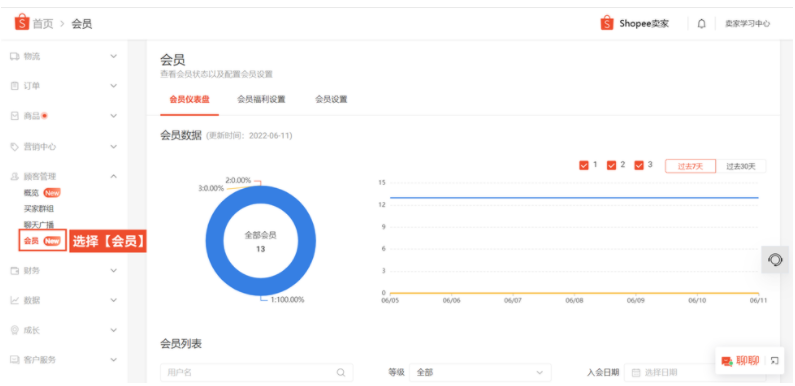The image size is (795, 386).
Task: Click the Shopee logo beside 首页
Action: tap(22, 23)
